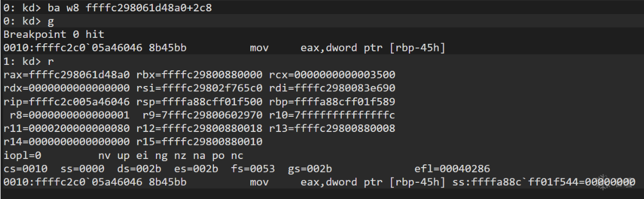Screen dimensions: 644x199
Task: Click the iopl=0 flag text
Action: [23, 156]
